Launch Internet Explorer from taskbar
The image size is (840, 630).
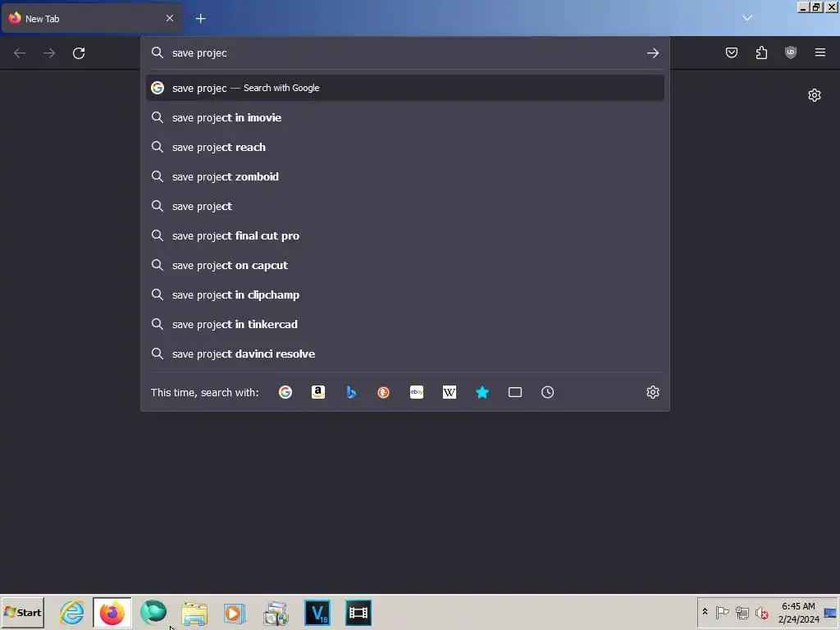tap(72, 612)
